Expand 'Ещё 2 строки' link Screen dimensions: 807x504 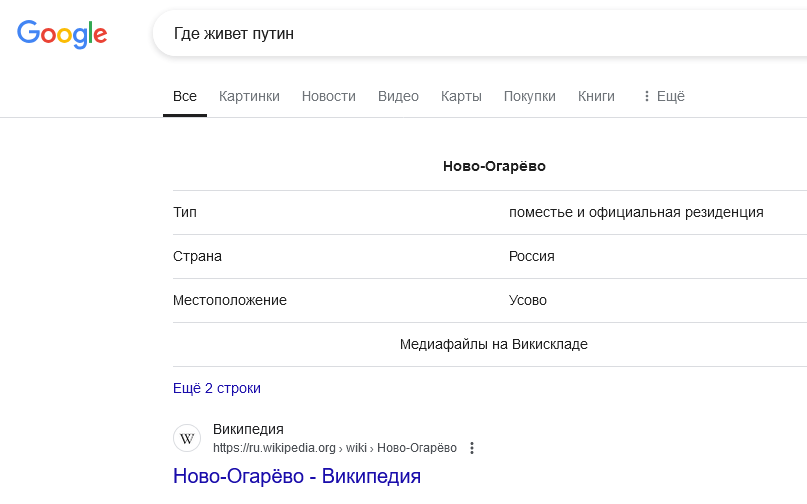click(217, 388)
